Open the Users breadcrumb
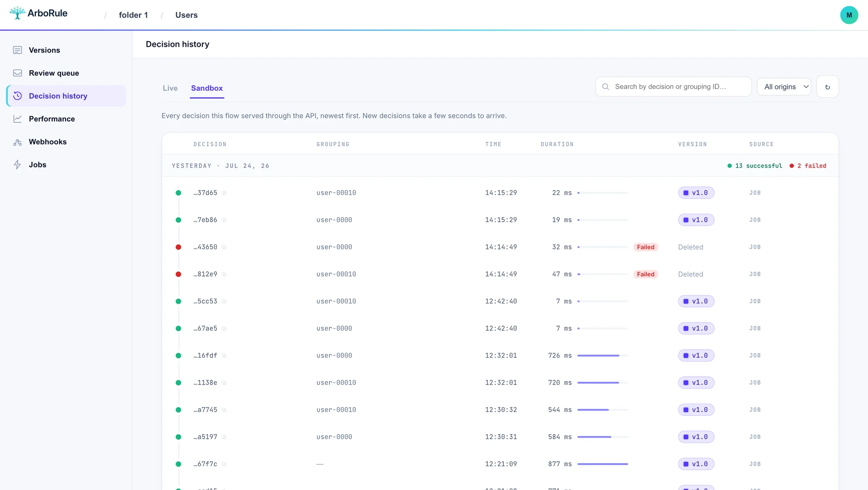868x490 pixels. (186, 15)
